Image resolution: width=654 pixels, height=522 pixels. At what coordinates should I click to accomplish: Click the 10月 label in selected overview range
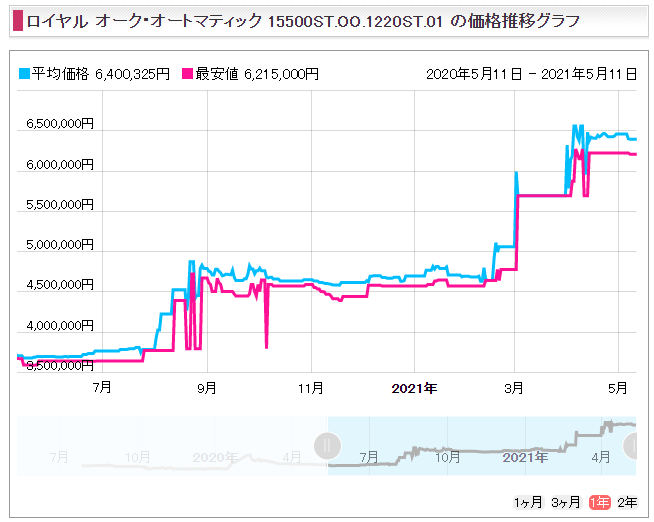[x=448, y=457]
